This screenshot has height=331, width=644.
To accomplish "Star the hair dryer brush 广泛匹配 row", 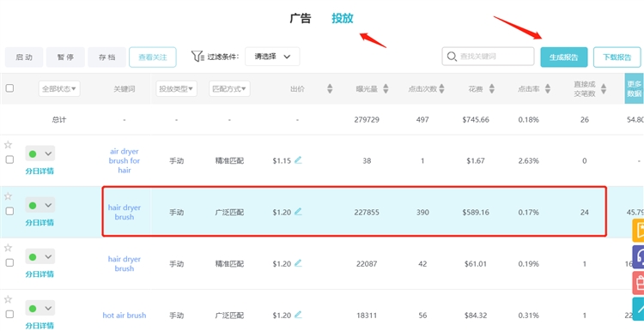I will click(x=8, y=196).
